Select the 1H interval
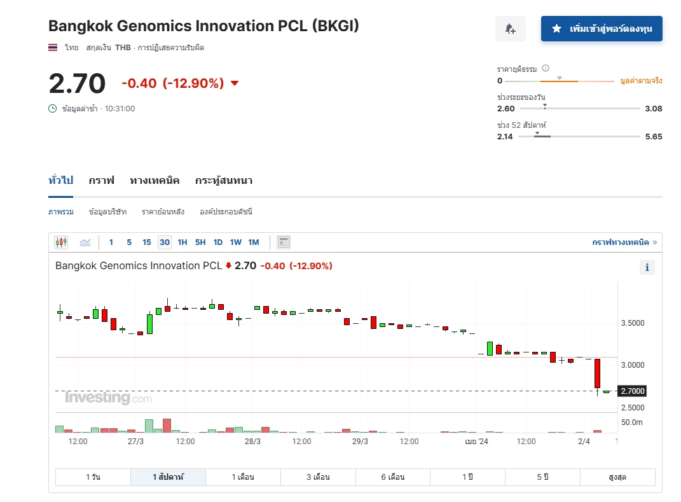 pos(182,242)
